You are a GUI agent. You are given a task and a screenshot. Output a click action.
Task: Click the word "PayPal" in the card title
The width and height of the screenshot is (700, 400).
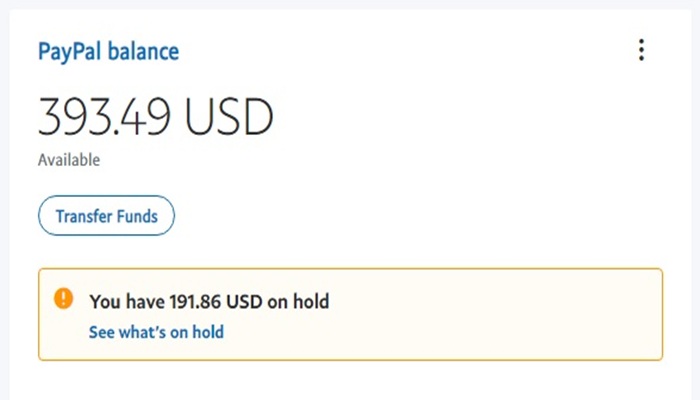(65, 51)
